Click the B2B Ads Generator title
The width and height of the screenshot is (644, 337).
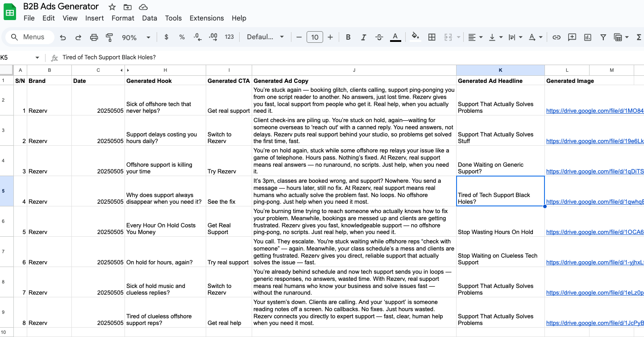click(61, 7)
